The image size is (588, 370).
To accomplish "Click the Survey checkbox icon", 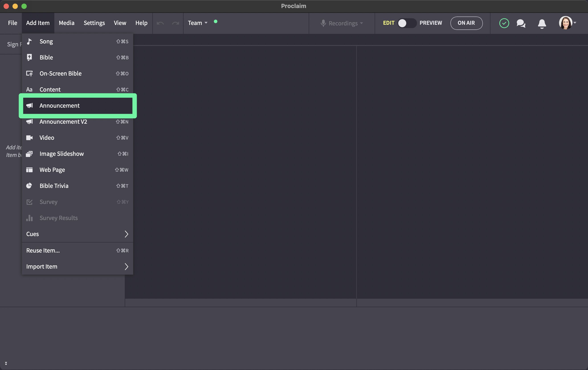I will coord(29,202).
